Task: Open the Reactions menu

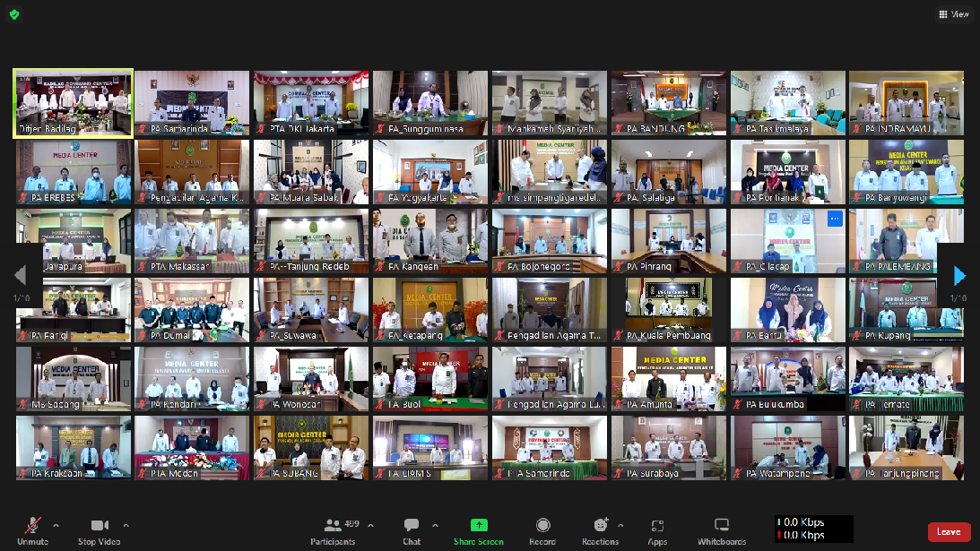Action: pyautogui.click(x=600, y=529)
